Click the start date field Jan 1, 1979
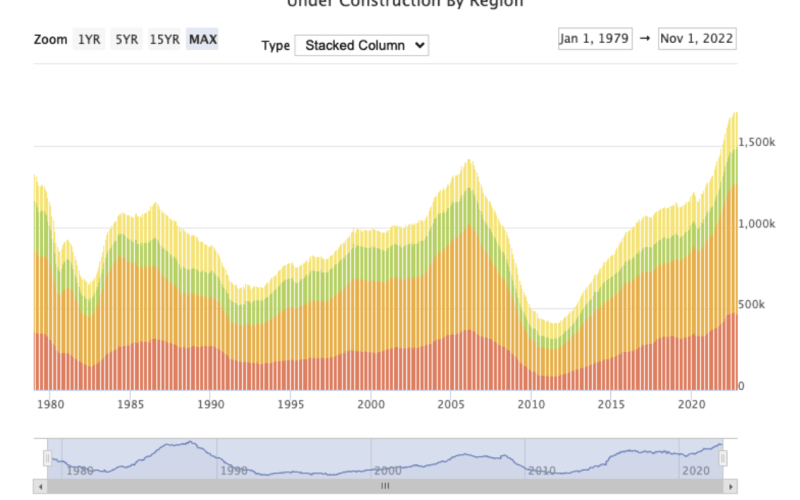This screenshot has width=800, height=500. click(x=595, y=39)
